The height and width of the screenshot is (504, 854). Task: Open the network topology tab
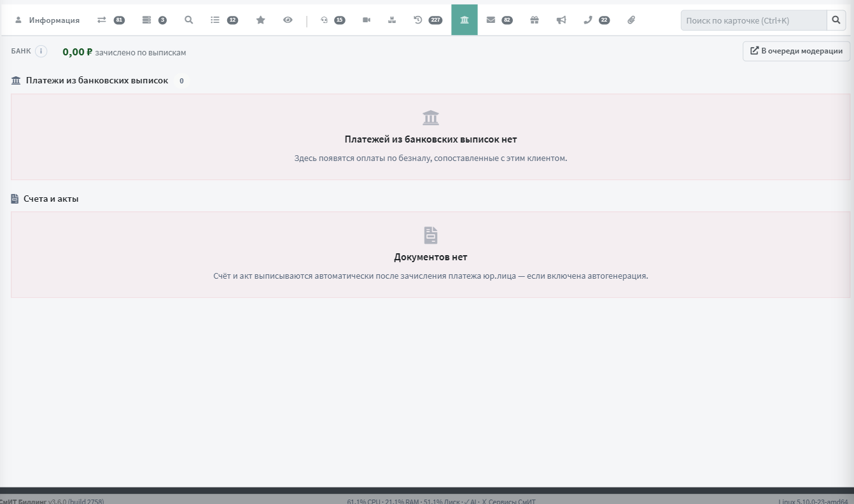tap(392, 20)
